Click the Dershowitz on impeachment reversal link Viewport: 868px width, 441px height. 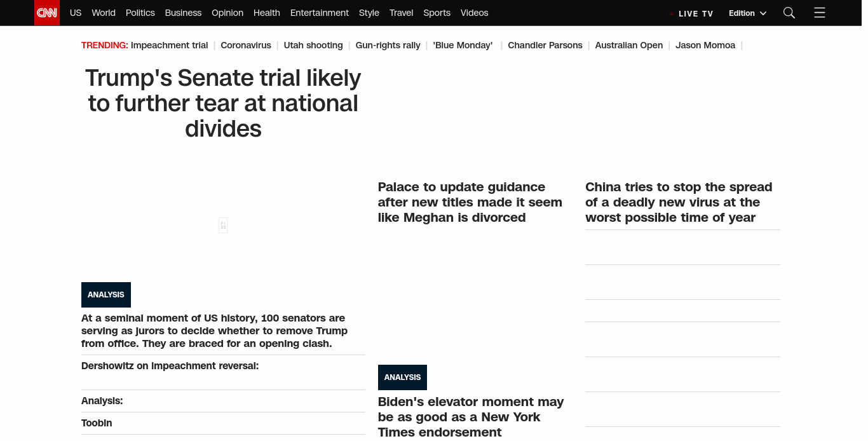click(170, 366)
